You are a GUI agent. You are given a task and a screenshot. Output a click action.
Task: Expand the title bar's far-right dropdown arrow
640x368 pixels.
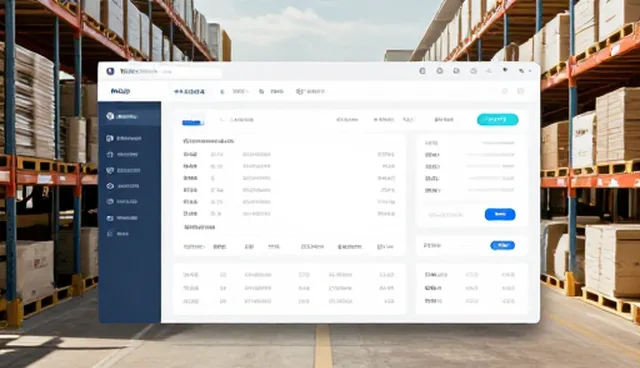coord(530,71)
